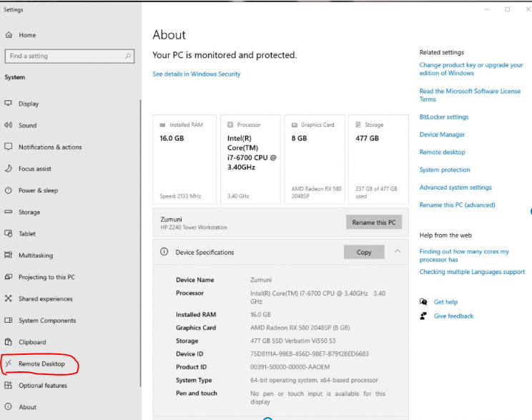532x420 pixels.
Task: Click Rename this PC (advanced) link
Action: 457,205
